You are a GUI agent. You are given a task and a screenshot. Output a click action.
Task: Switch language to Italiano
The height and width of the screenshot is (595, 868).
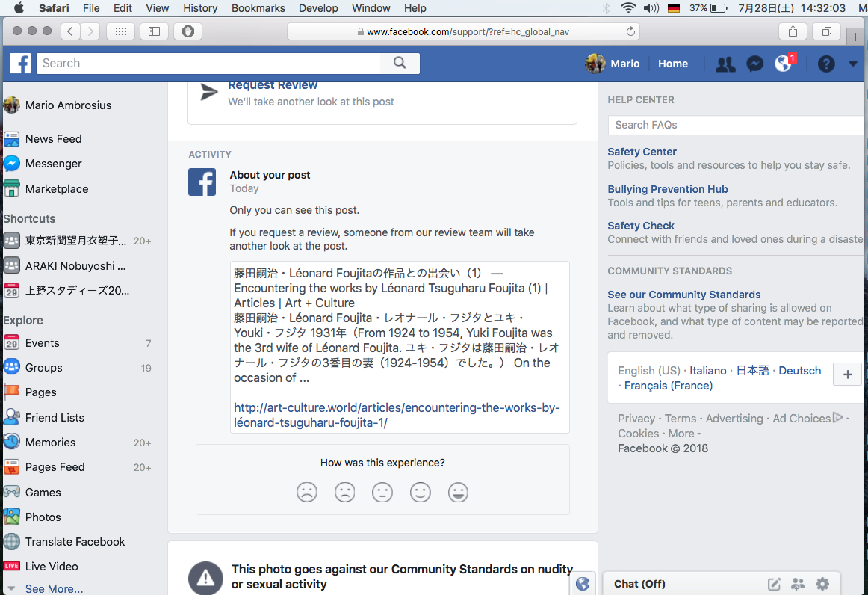pyautogui.click(x=707, y=371)
